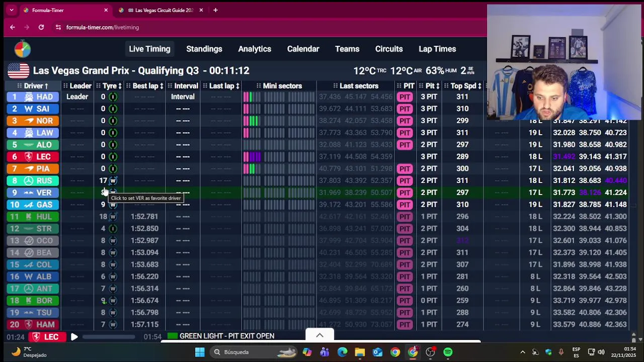Sort by the Pit stops column arrows
This screenshot has width=644, height=362.
(x=438, y=86)
